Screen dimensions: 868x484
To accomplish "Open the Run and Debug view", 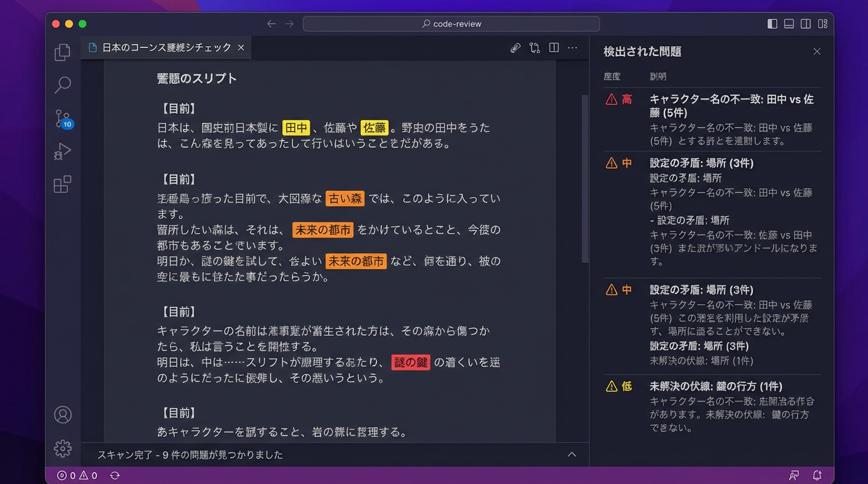I will click(x=62, y=151).
